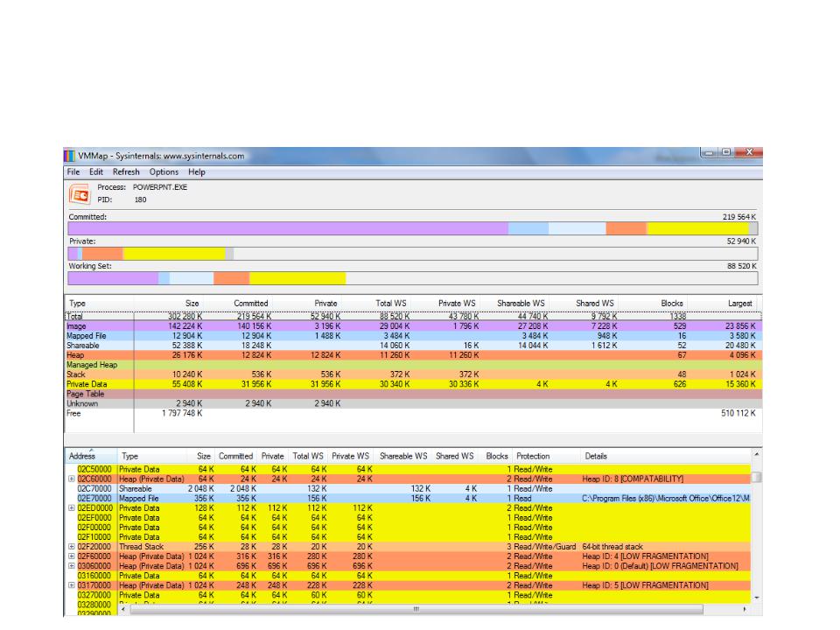Select the Image row in summary table
Viewport: 840px width, 630px height.
(x=413, y=326)
